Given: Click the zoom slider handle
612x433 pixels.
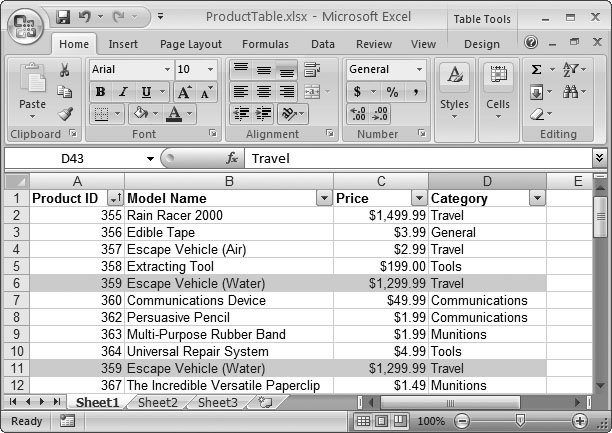Looking at the screenshot, I should click(x=518, y=421).
